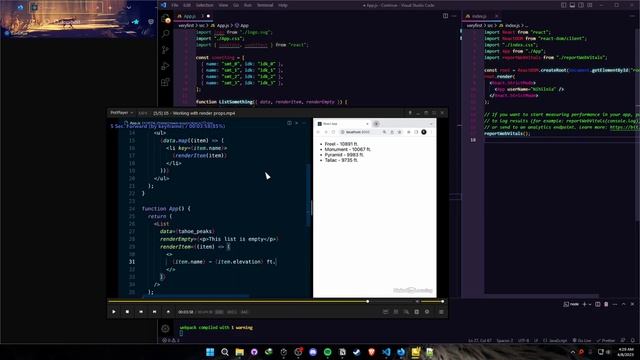Viewport: 640px width, 360px height.
Task: Customize Layout button in VS Code title bar
Action: click(x=590, y=5)
